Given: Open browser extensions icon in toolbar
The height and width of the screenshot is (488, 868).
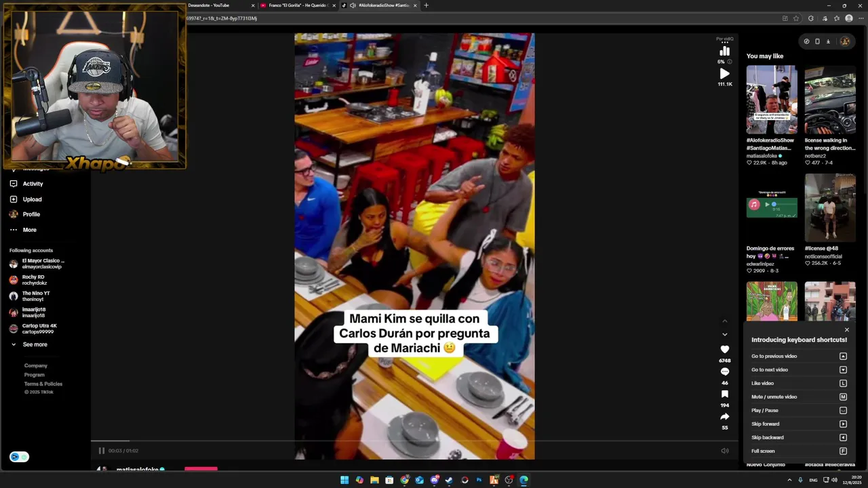Looking at the screenshot, I should [x=811, y=18].
